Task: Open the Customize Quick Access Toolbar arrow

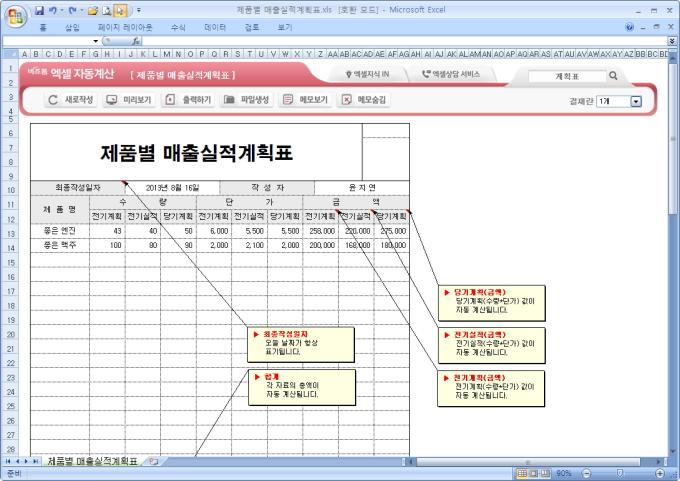Action: click(139, 10)
